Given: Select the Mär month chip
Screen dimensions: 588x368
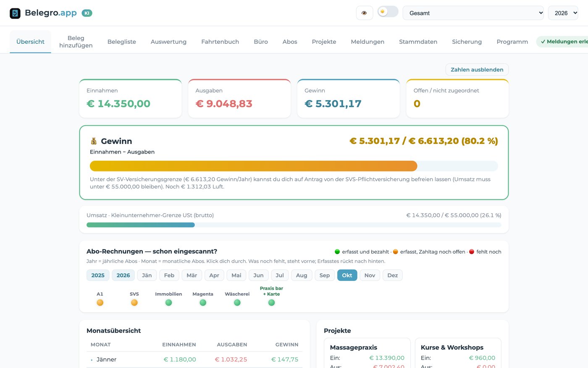Looking at the screenshot, I should (x=192, y=275).
